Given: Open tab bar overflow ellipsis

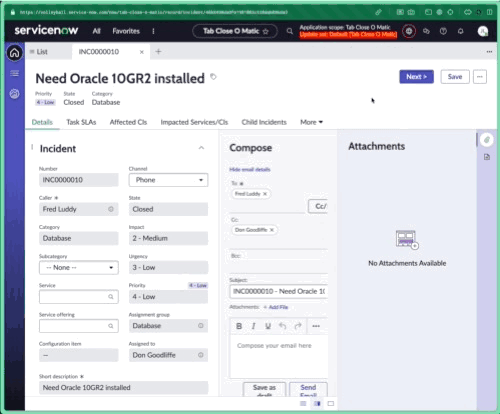Looking at the screenshot, I should click(489, 52).
